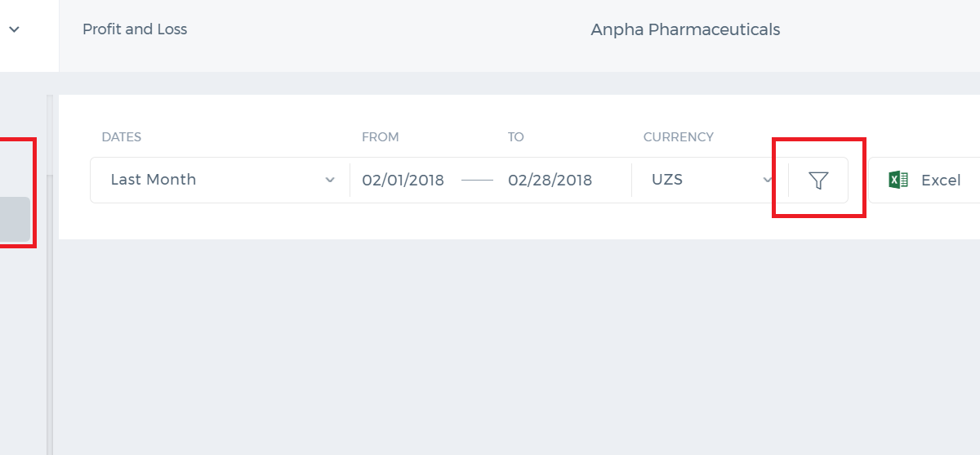Click the DATES field label
Viewport: 980px width, 455px height.
(122, 137)
